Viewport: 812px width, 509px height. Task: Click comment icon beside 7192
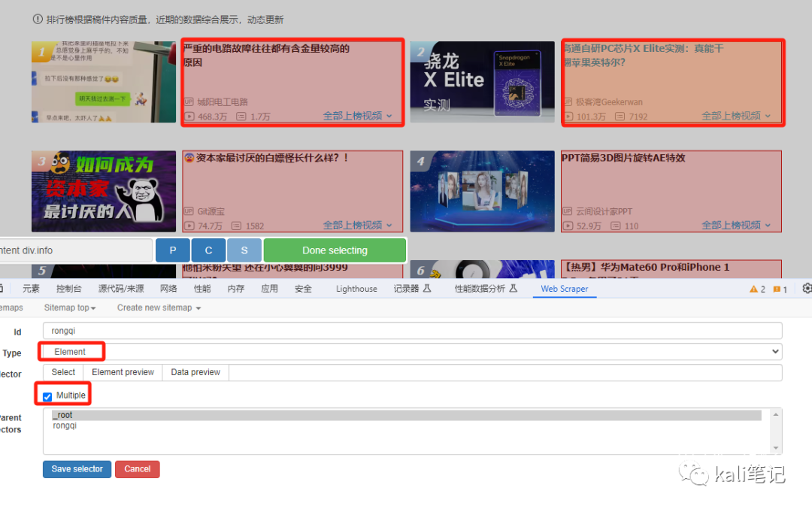click(x=620, y=117)
